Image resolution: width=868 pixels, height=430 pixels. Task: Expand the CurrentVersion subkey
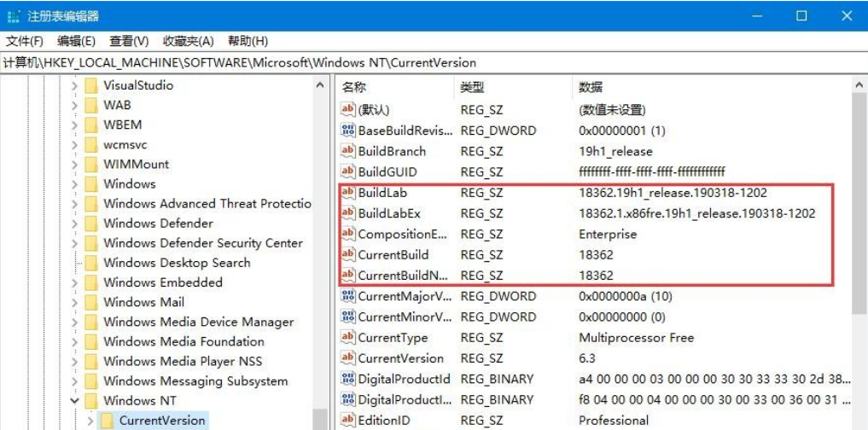(90, 421)
